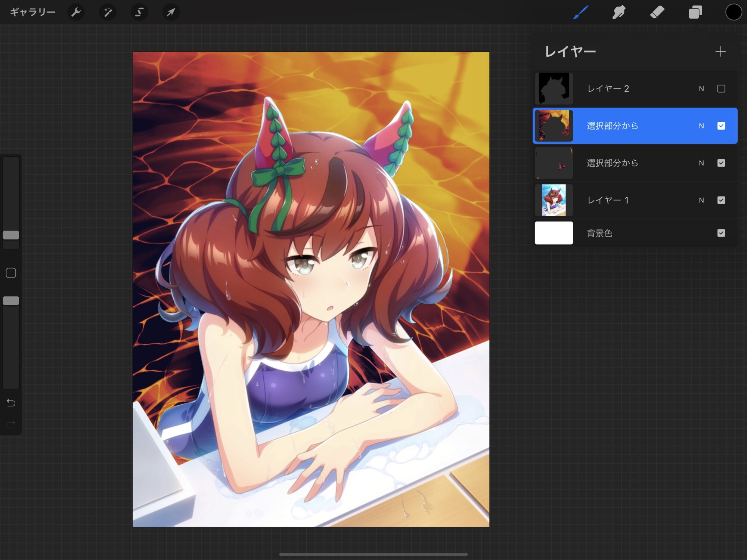Screen dimensions: 747x560
Task: Select the Brush paint tool
Action: (581, 12)
